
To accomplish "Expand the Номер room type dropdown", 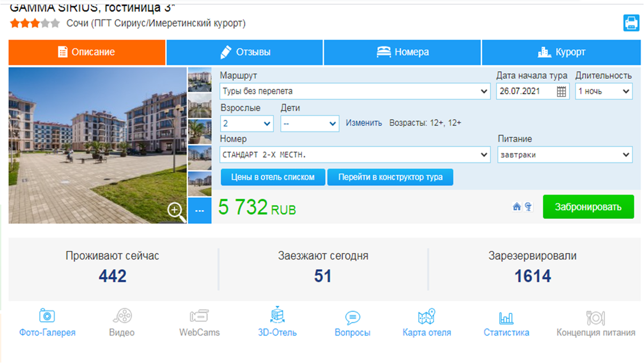I will point(355,155).
